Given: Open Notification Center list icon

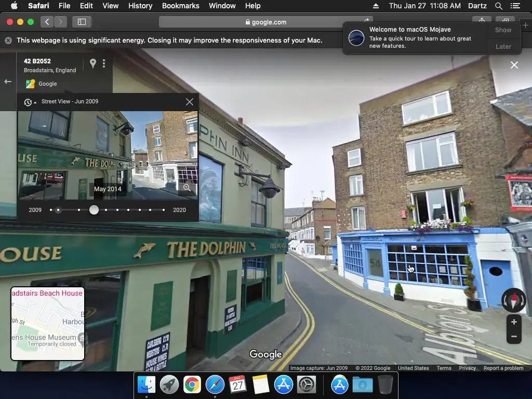Looking at the screenshot, I should tap(515, 6).
